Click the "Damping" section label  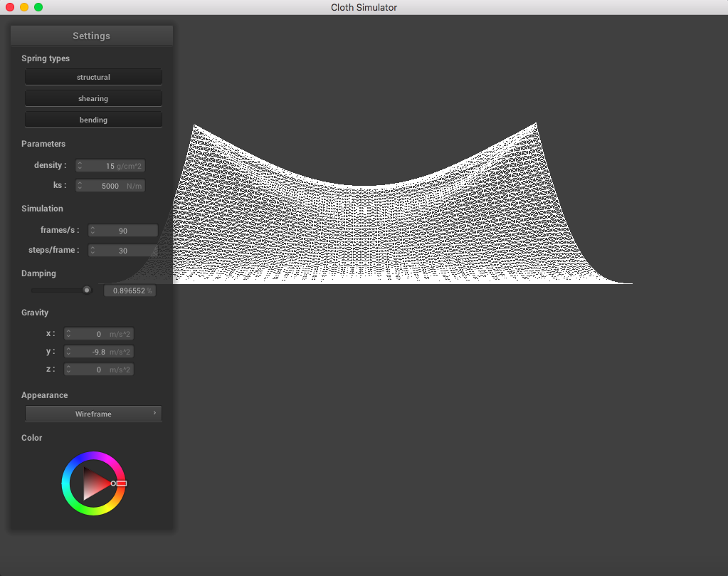[38, 273]
